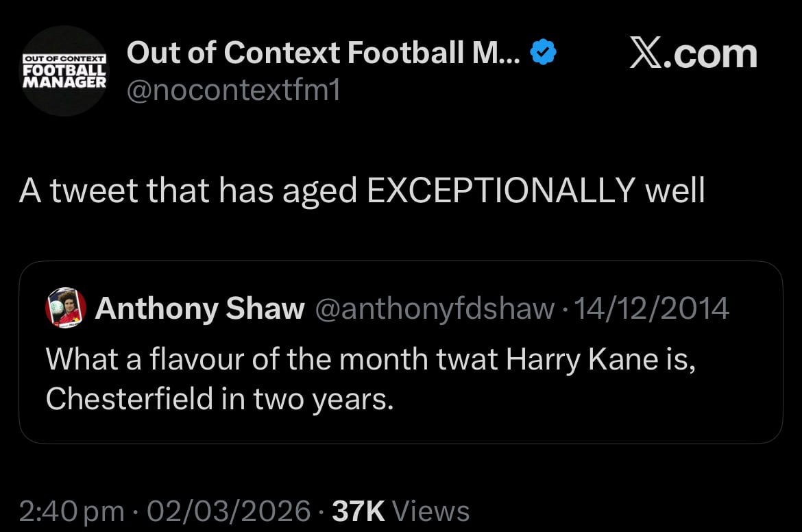
Task: Click the "Chesterfield in two years." line
Action: 219,399
